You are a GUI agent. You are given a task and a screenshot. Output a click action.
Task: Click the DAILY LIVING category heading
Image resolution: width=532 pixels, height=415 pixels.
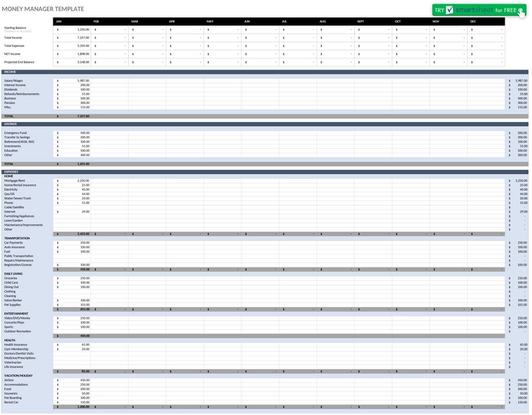tap(13, 274)
